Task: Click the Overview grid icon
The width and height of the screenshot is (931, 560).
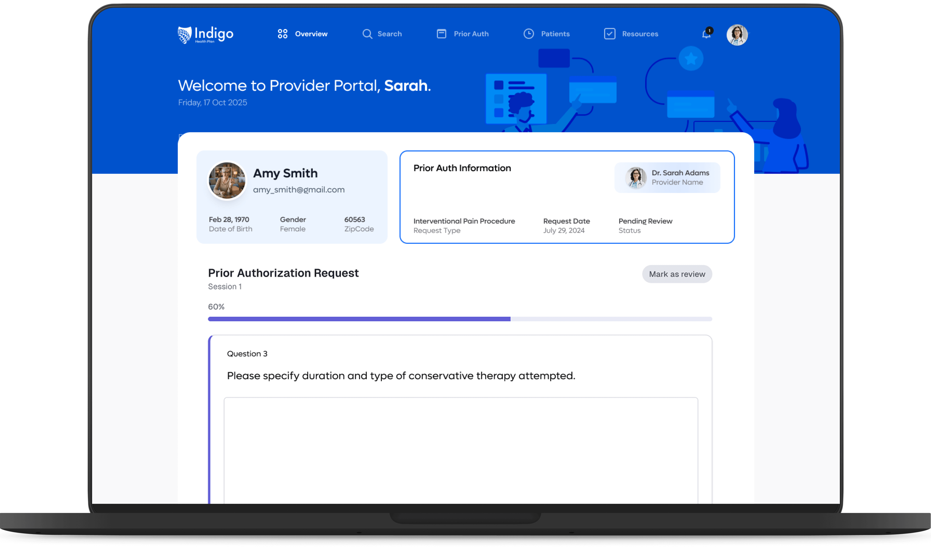Action: 282,34
